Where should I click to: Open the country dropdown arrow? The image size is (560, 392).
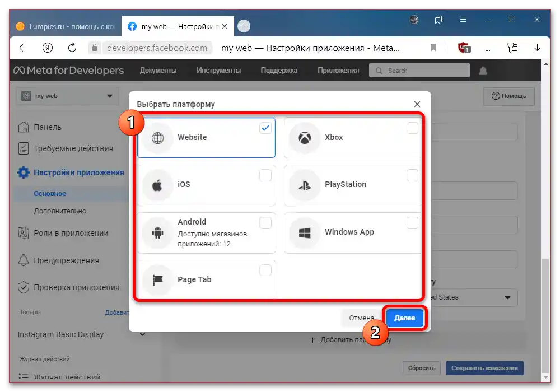(x=507, y=297)
